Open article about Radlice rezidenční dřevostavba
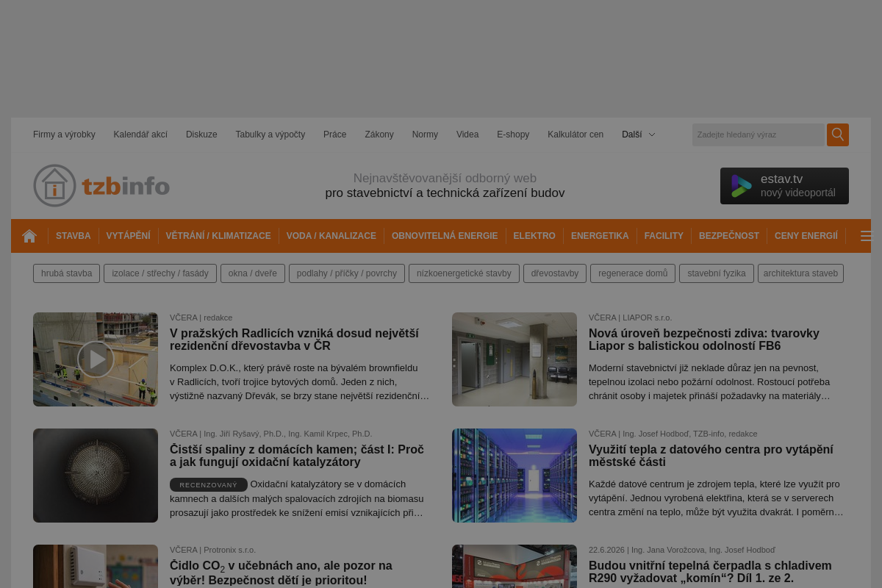 coord(294,340)
